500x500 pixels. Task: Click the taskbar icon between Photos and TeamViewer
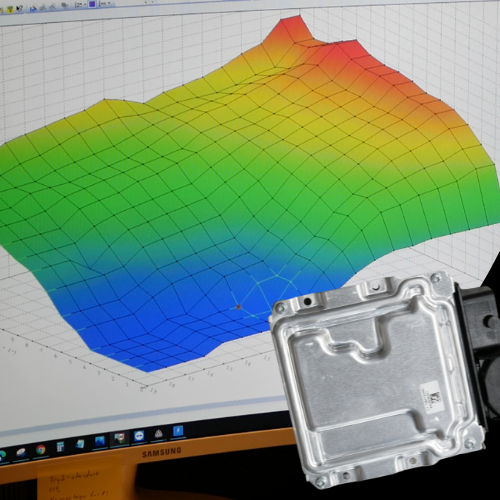click(120, 438)
